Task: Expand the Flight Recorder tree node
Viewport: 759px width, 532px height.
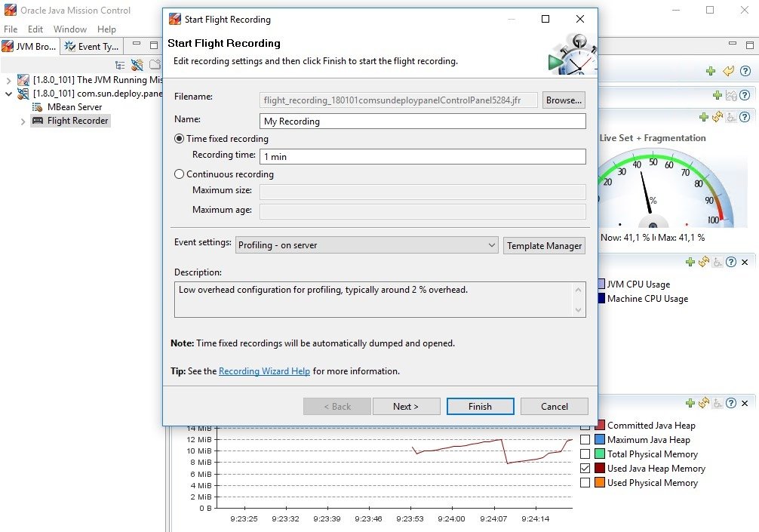Action: click(23, 121)
